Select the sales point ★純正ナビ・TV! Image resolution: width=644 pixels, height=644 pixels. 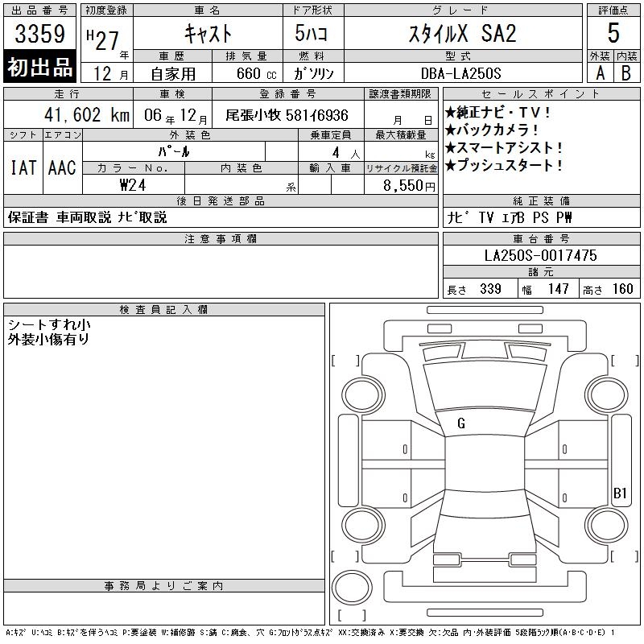pos(498,113)
